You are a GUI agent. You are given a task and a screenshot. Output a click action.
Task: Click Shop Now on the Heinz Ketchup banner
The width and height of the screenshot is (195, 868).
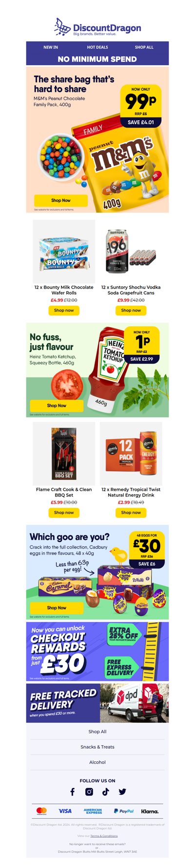click(x=57, y=406)
